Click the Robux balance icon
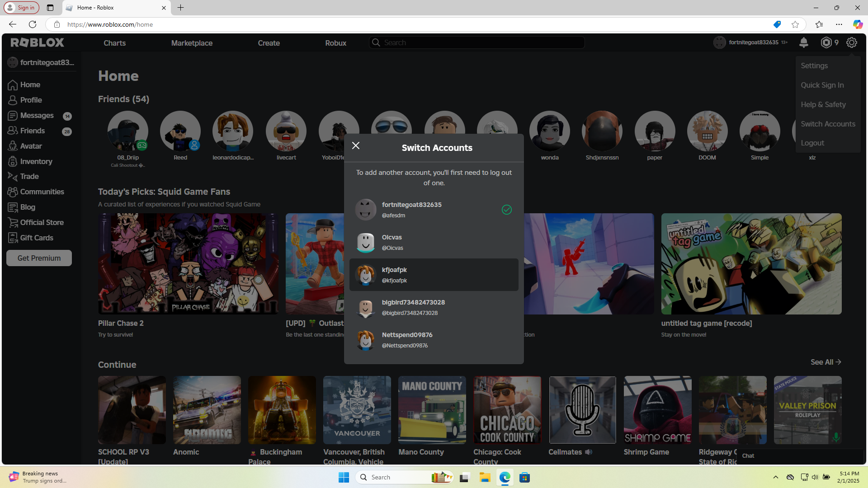 point(826,42)
